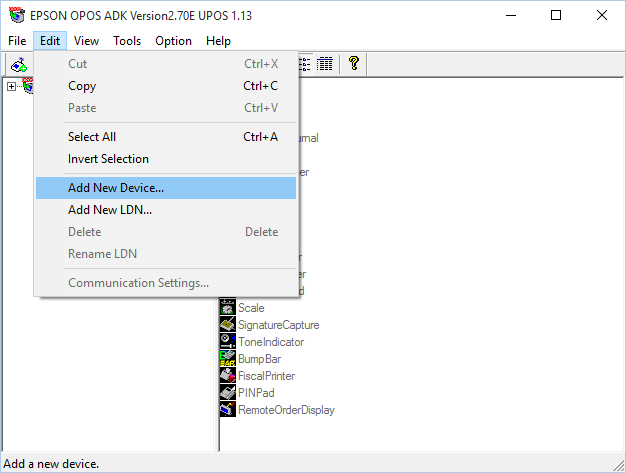Click Select All in the Edit menu
The image size is (626, 473).
click(x=92, y=137)
